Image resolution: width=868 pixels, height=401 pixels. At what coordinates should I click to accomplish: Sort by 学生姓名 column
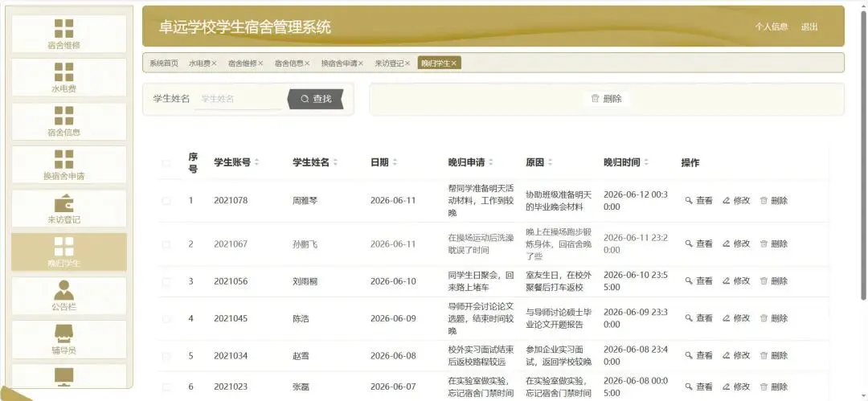(x=335, y=162)
